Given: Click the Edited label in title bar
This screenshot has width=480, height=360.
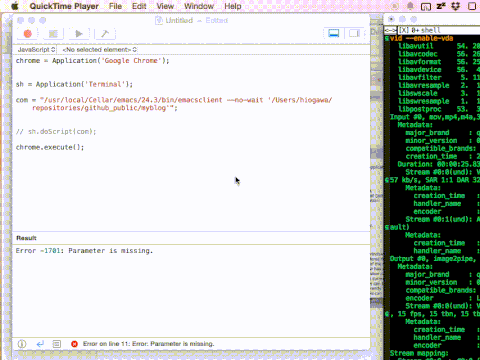Looking at the screenshot, I should pyautogui.click(x=217, y=21).
